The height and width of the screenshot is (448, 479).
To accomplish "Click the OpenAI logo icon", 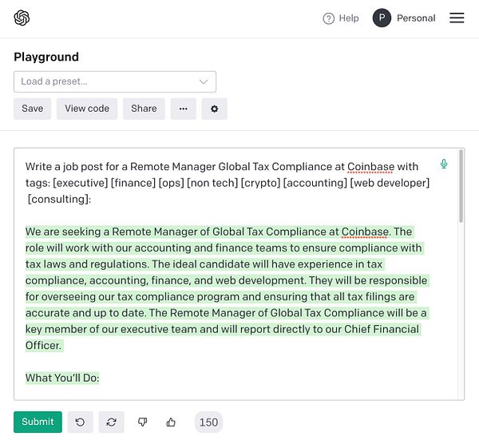I will [x=22, y=18].
